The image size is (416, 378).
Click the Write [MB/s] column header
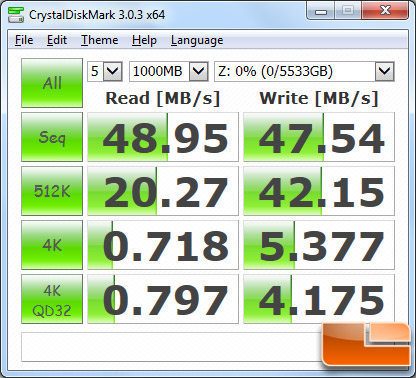tap(319, 99)
